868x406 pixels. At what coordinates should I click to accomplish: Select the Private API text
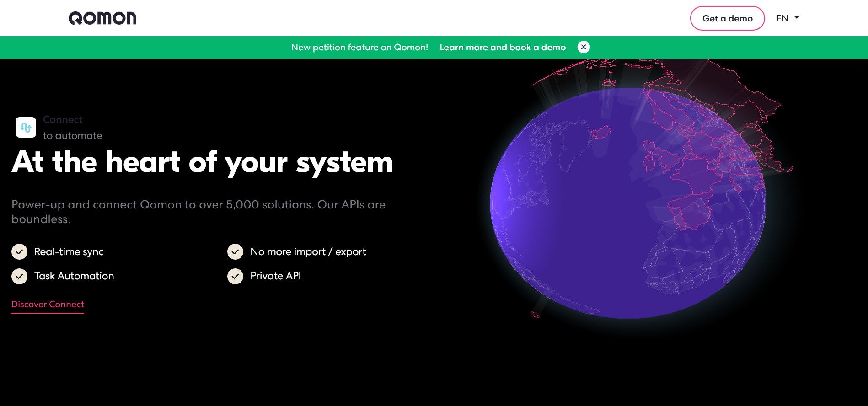[x=276, y=276]
